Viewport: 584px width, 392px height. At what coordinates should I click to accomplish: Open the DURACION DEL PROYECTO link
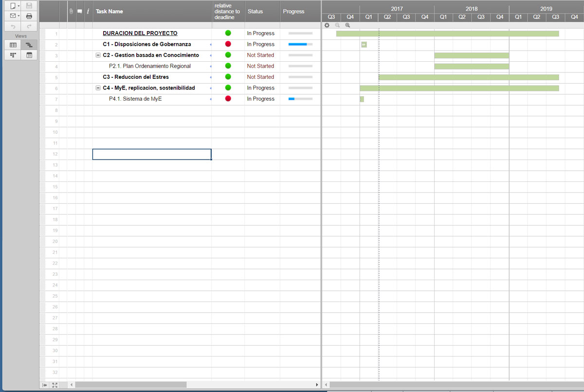(x=140, y=34)
